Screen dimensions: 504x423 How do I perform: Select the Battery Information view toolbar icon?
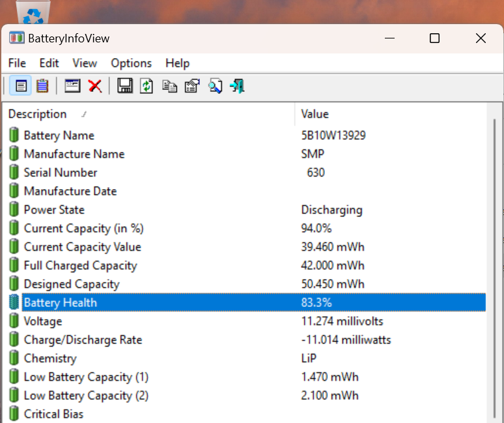pyautogui.click(x=21, y=86)
